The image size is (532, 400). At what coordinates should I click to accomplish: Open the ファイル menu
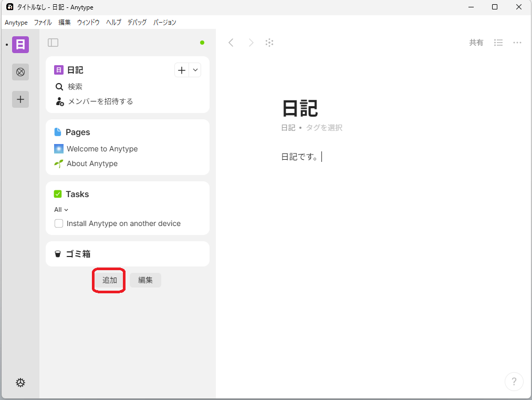point(43,23)
